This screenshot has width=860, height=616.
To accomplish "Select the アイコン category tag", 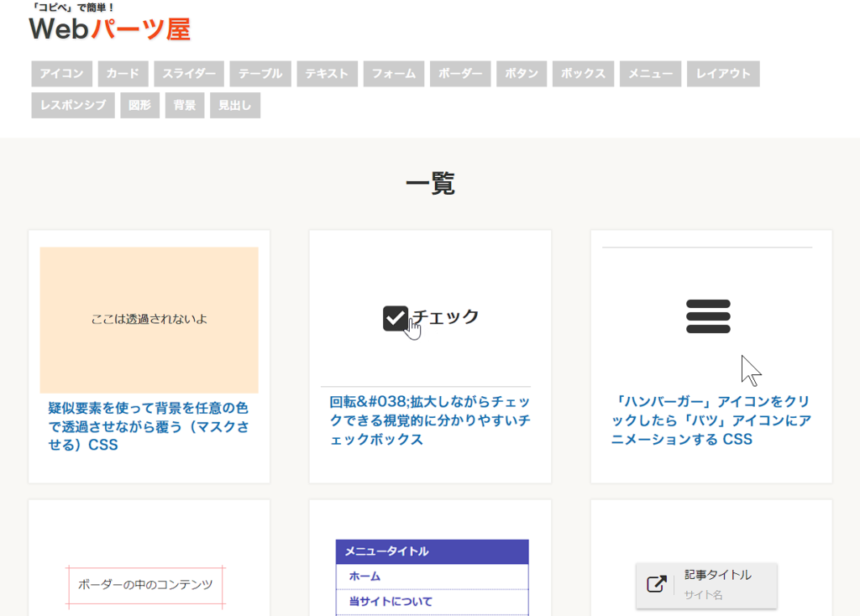I will point(60,73).
